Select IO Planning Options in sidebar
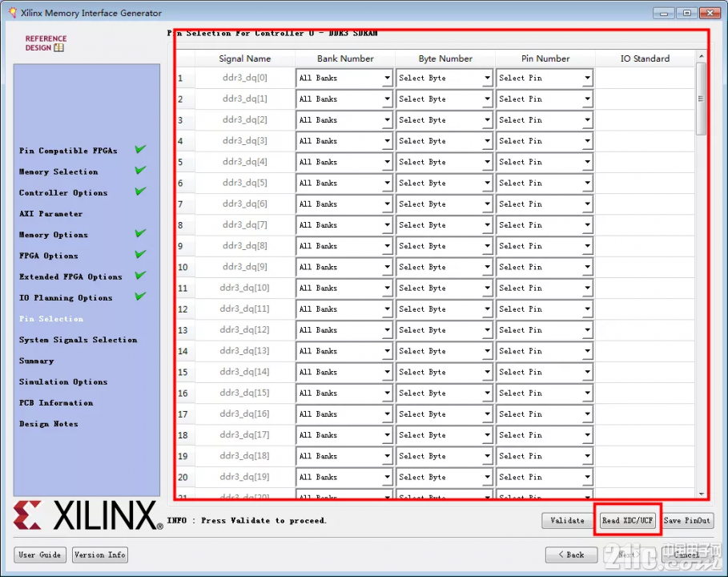Screen dimensions: 728x577 66,298
